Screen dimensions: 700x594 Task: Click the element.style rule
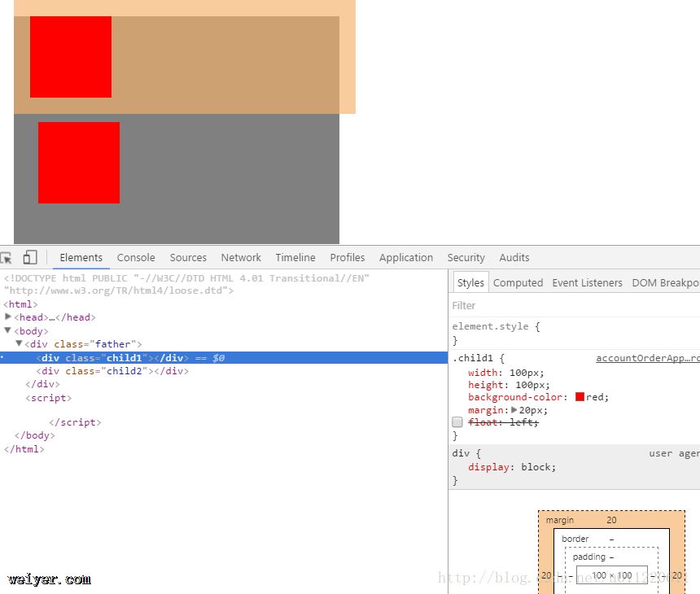tap(496, 333)
